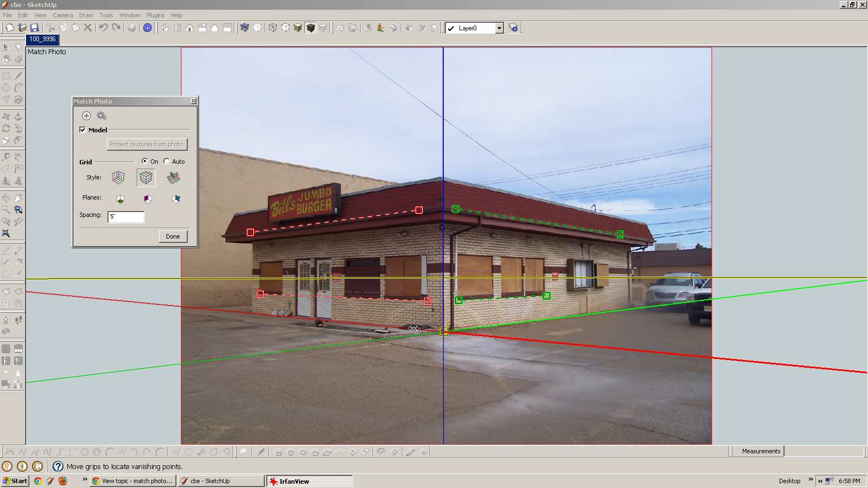Select the Shaded style icon
The width and height of the screenshot is (868, 488).
[298, 28]
